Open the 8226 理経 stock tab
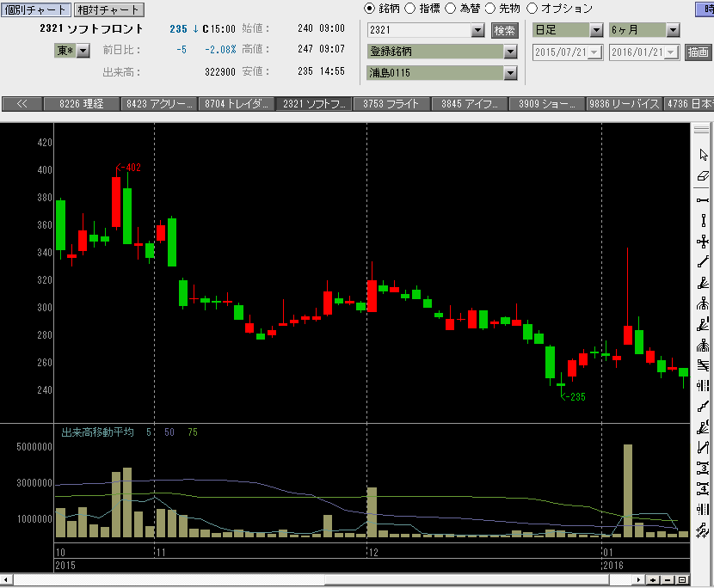714x588 pixels. pos(82,104)
